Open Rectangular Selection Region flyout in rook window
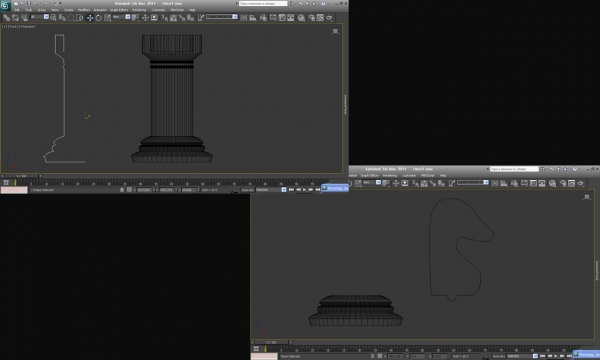600x360 pixels. [71, 18]
